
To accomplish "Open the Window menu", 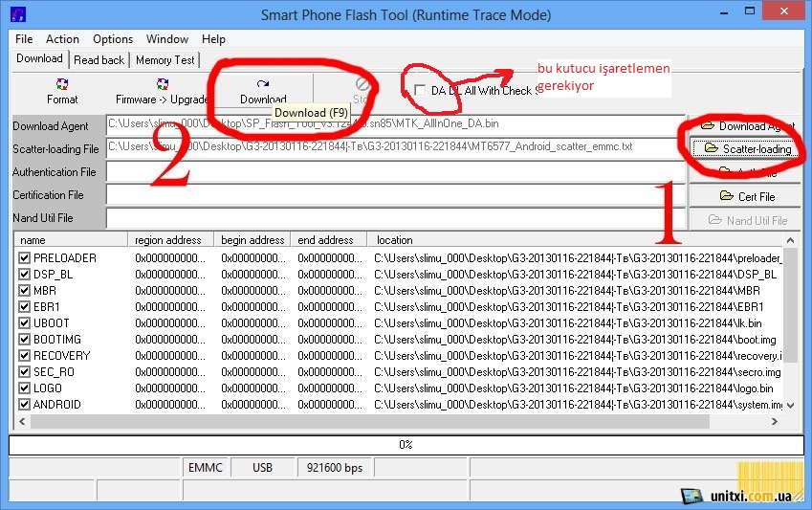I will 167,39.
